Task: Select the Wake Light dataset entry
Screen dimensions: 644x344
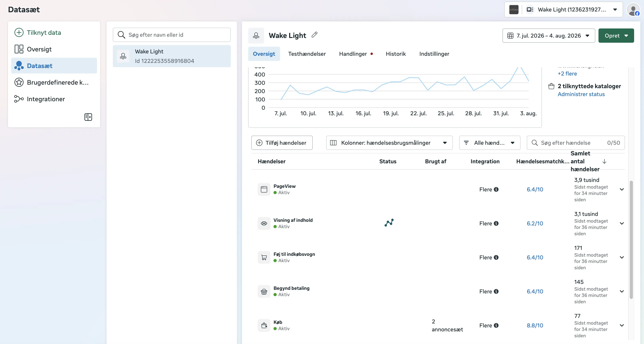Action: [x=172, y=56]
